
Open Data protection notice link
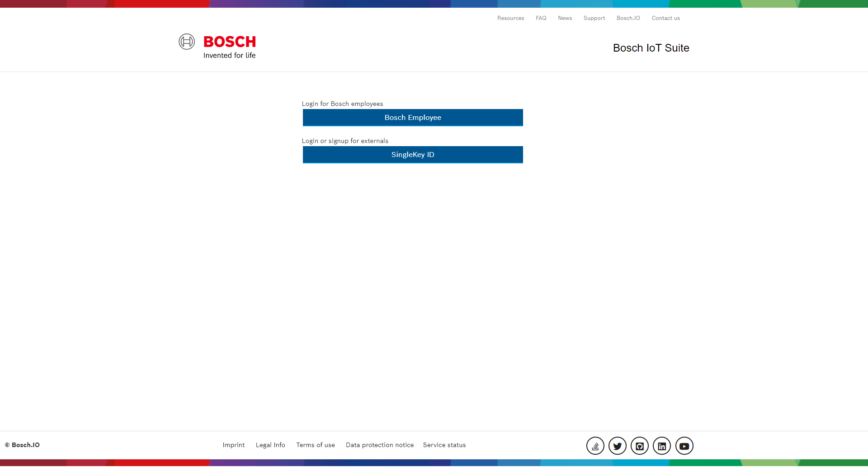pyautogui.click(x=379, y=445)
